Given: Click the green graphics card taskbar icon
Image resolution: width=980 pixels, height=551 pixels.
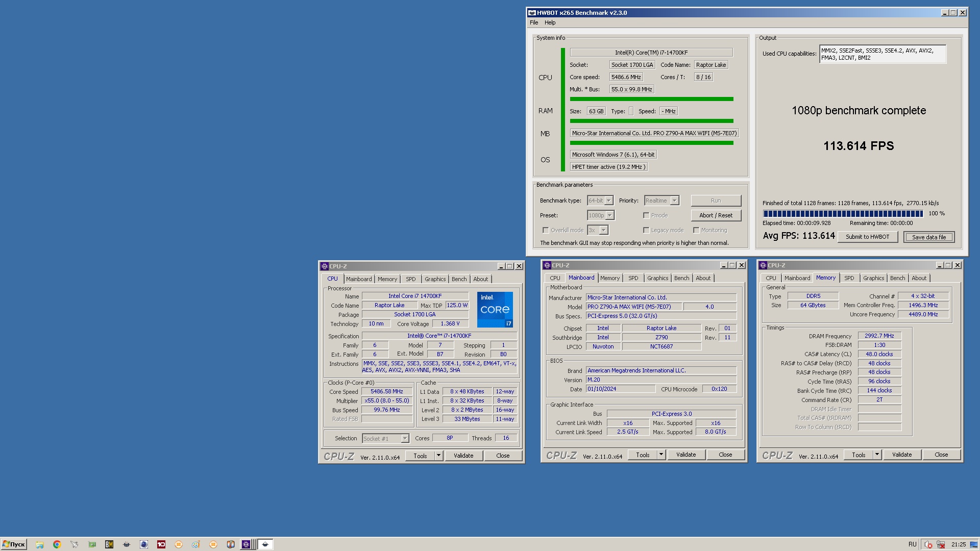Looking at the screenshot, I should (x=92, y=544).
